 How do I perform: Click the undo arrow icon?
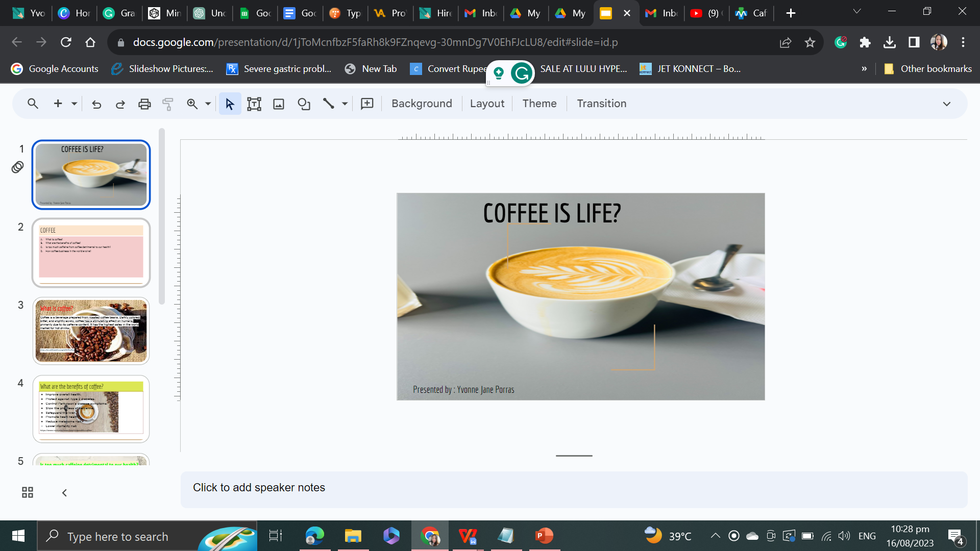pyautogui.click(x=96, y=104)
